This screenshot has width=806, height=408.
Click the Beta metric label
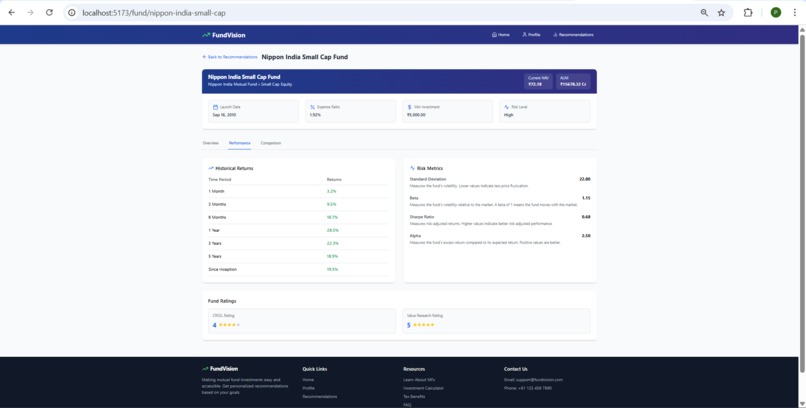414,198
